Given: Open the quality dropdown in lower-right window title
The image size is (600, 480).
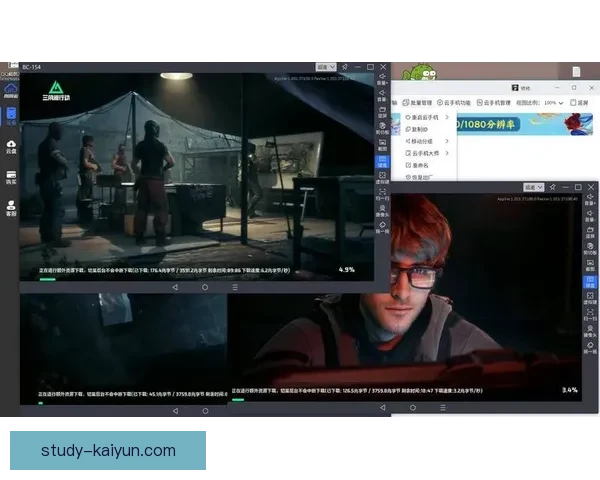Looking at the screenshot, I should pyautogui.click(x=536, y=187).
